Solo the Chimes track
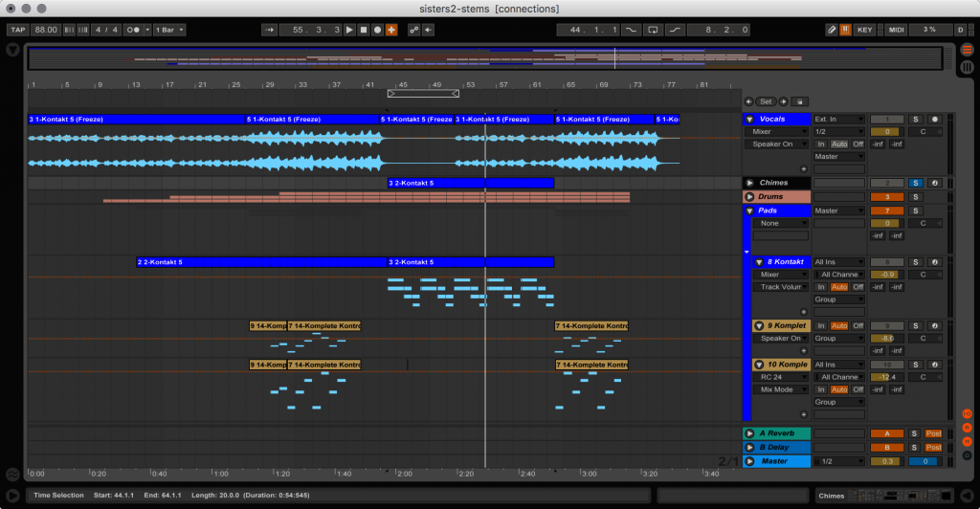The width and height of the screenshot is (980, 509). (915, 183)
